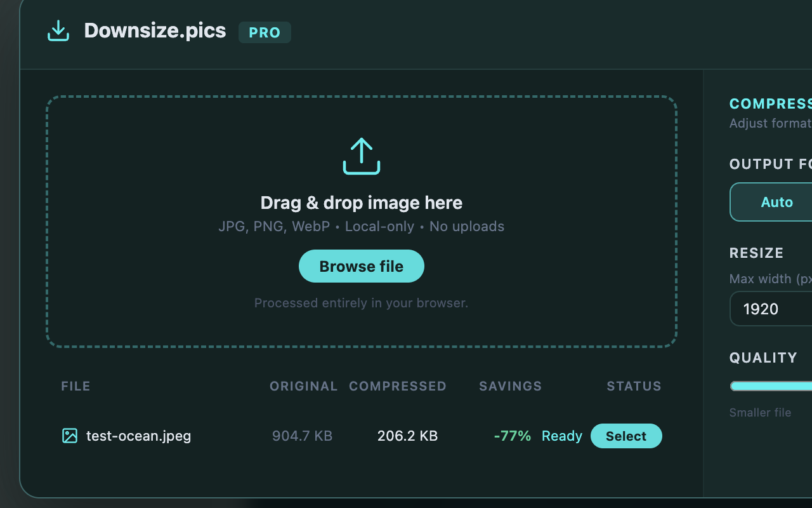Sort files by the SAVINGS column
812x508 pixels.
510,385
